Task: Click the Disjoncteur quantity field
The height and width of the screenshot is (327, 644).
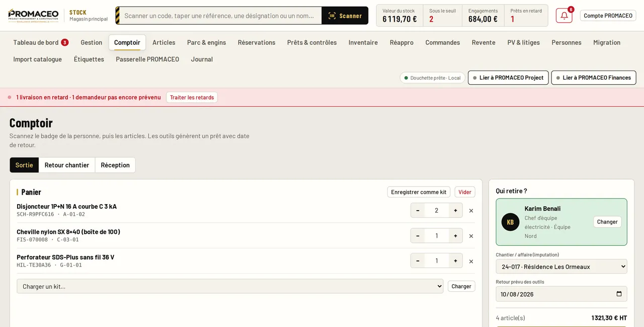Action: tap(437, 210)
